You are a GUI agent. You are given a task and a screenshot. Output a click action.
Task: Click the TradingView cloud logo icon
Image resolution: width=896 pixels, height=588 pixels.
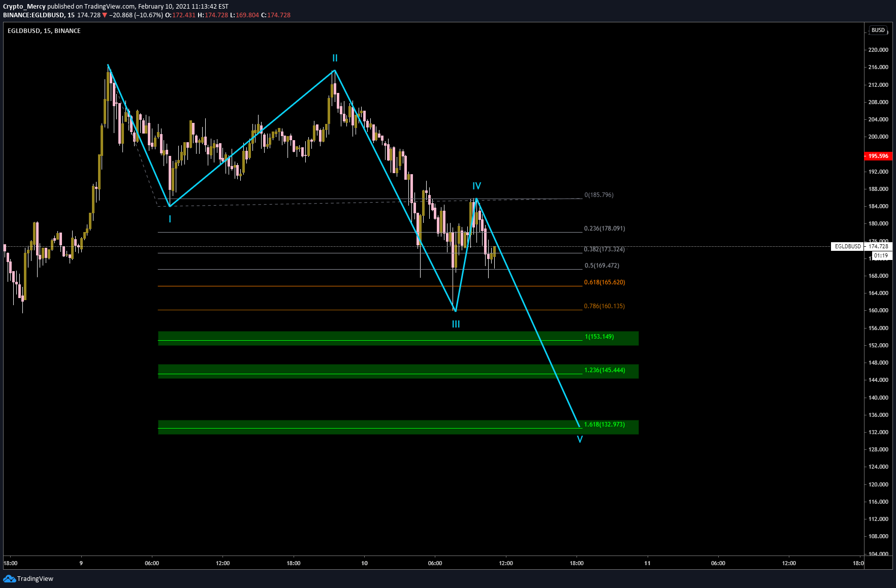click(x=9, y=578)
